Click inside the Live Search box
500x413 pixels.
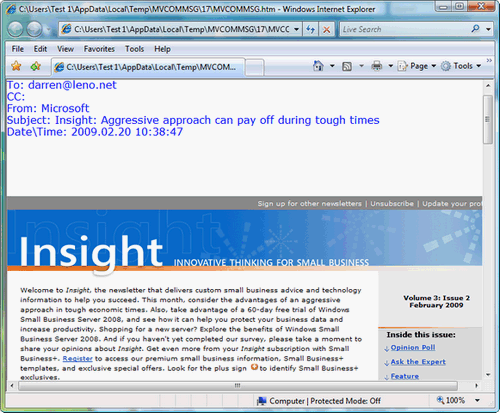tap(405, 29)
